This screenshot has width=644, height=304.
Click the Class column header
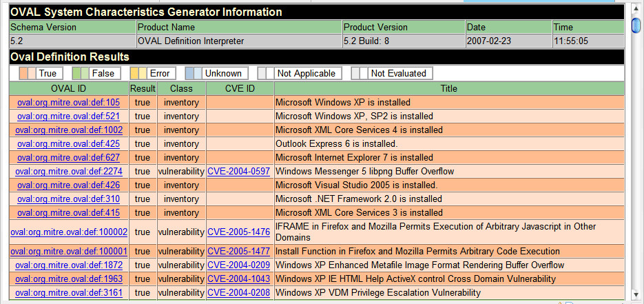tap(181, 88)
